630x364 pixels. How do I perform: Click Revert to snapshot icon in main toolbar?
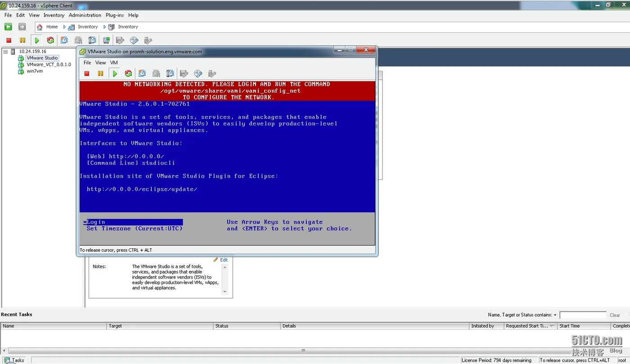pyautogui.click(x=78, y=40)
